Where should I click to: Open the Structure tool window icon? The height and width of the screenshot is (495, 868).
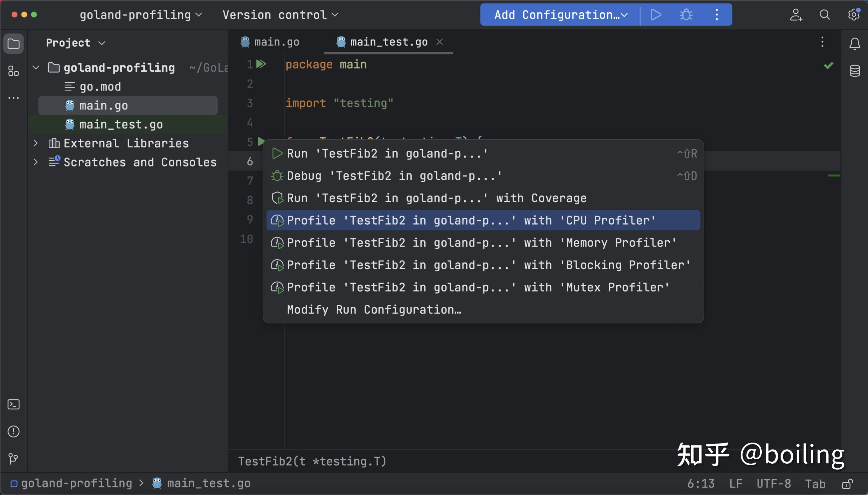pyautogui.click(x=13, y=71)
